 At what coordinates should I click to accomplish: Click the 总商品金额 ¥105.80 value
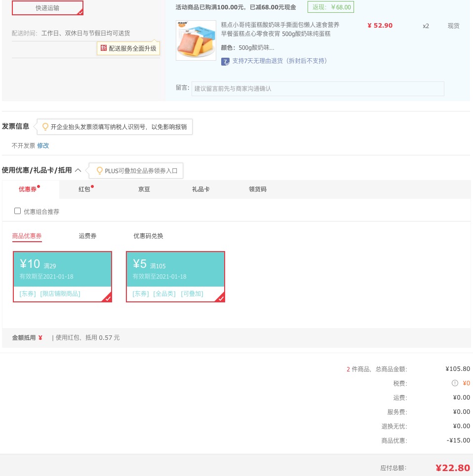tap(458, 369)
